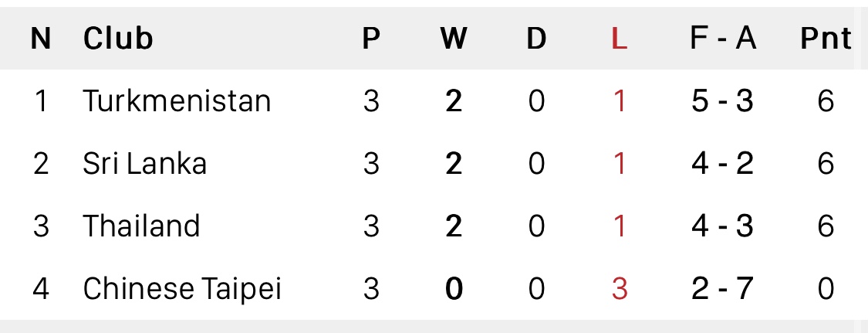Open the Sri Lanka team page
Image resolution: width=868 pixels, height=333 pixels.
point(145,164)
